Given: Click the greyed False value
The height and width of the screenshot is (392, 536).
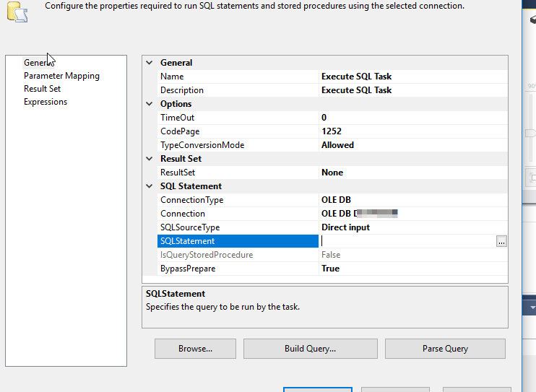Looking at the screenshot, I should (331, 255).
